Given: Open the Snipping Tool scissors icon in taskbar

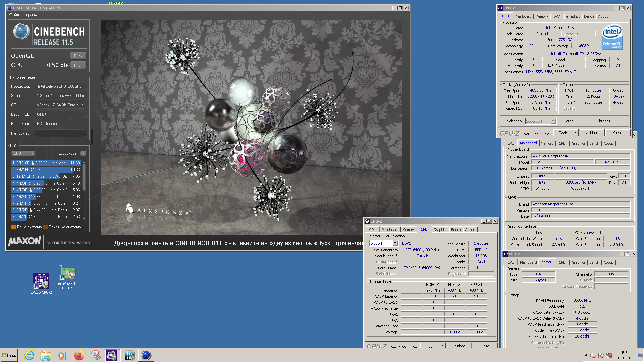Looking at the screenshot, I should coord(96,355).
